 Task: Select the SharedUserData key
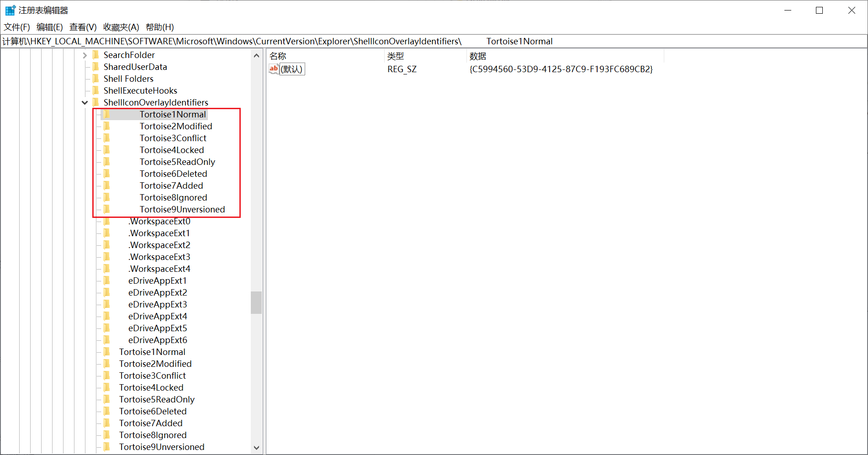pyautogui.click(x=135, y=67)
